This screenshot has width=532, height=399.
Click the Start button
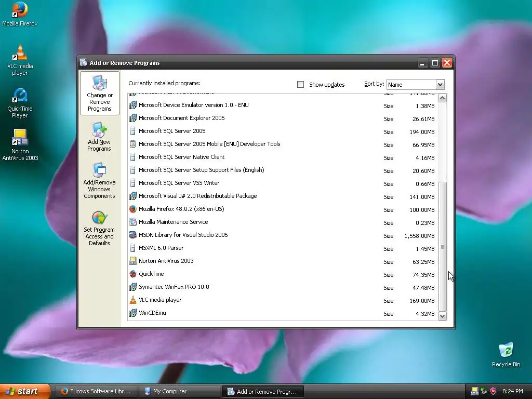(24, 391)
